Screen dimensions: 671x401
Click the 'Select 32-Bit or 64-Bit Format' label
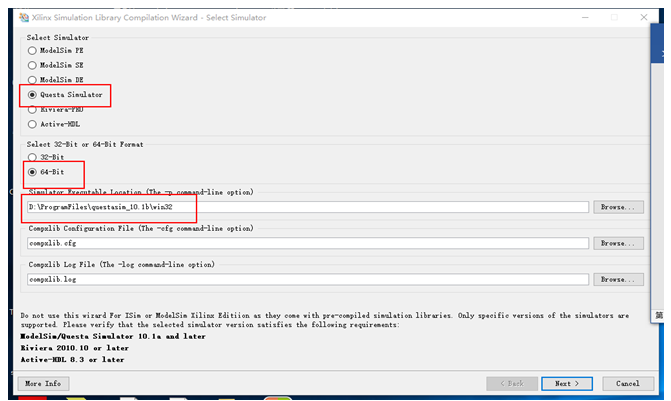[x=85, y=145]
